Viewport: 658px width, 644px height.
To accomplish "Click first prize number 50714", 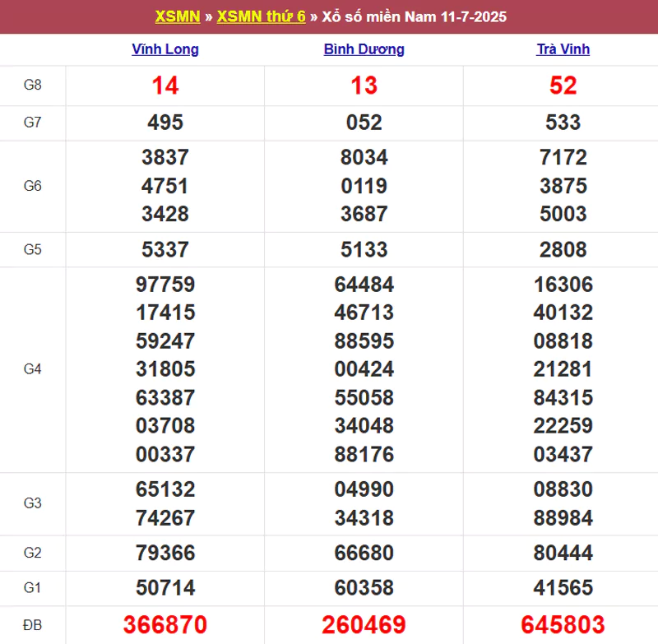I will pos(165,588).
